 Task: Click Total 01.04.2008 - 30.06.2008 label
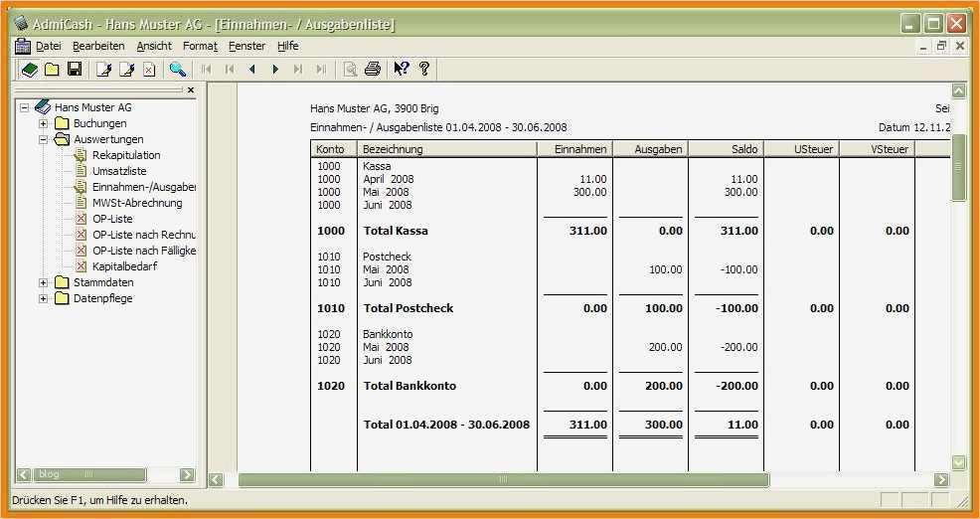pyautogui.click(x=446, y=425)
